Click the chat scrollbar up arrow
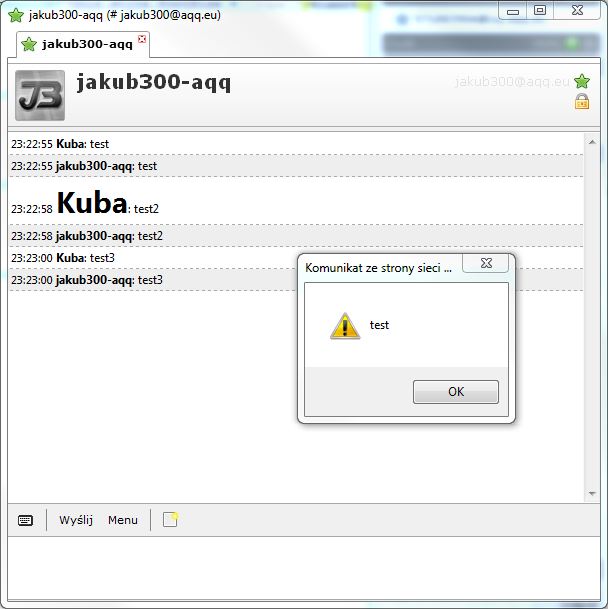Viewport: 608px width, 609px height. coord(592,142)
